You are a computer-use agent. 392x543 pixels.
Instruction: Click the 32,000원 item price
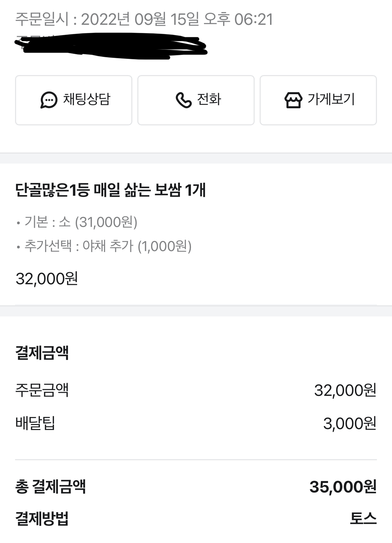pos(47,279)
